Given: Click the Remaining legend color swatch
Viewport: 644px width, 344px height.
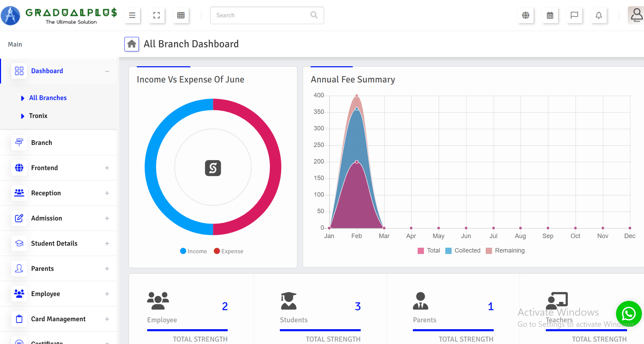Looking at the screenshot, I should [x=489, y=251].
